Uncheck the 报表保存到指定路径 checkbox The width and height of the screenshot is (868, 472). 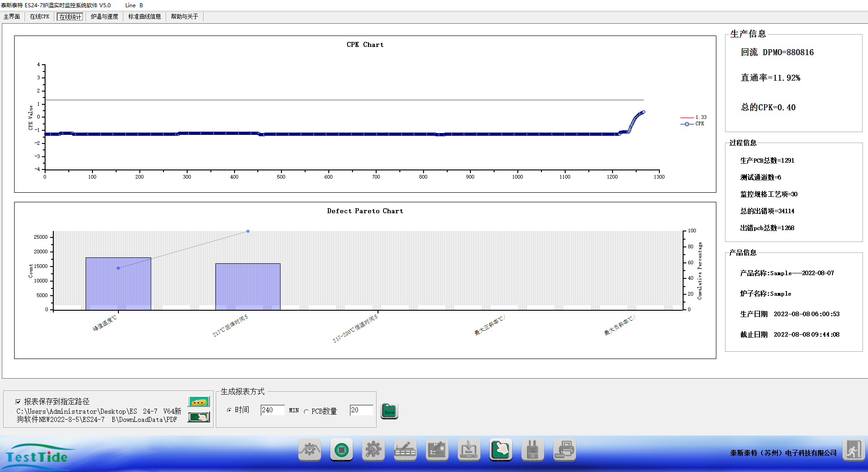point(18,401)
